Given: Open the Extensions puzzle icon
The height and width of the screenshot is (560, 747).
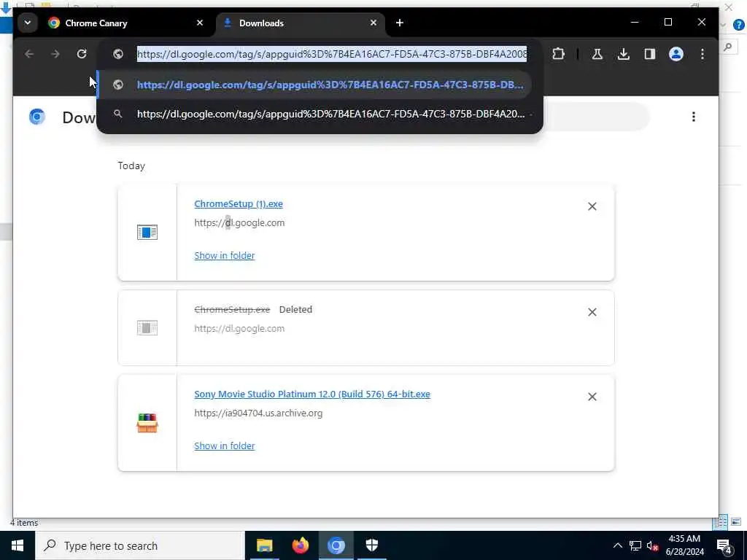Looking at the screenshot, I should [558, 54].
